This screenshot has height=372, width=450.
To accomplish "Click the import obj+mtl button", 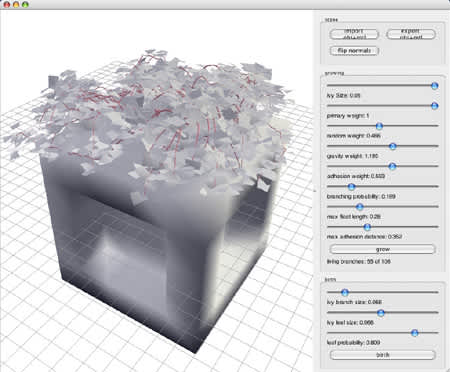I will point(354,34).
